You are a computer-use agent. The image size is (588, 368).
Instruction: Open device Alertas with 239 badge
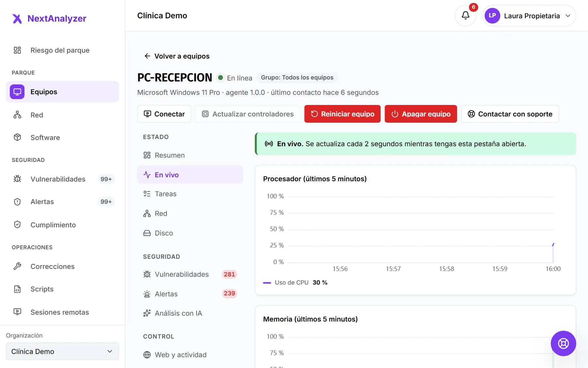click(x=190, y=294)
